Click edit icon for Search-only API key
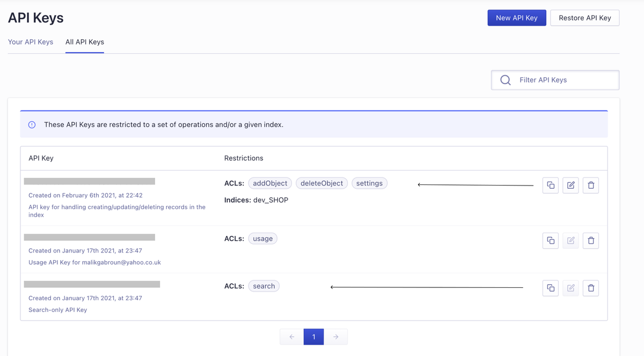This screenshot has width=644, height=356. (x=570, y=288)
